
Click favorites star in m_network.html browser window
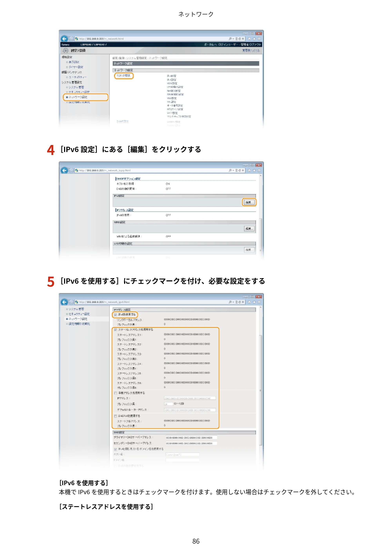[254, 39]
